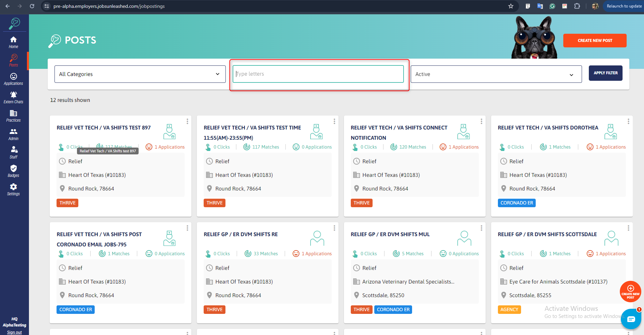
Task: Open options menu for VA Shifts Test 897 card
Action: coord(187,121)
